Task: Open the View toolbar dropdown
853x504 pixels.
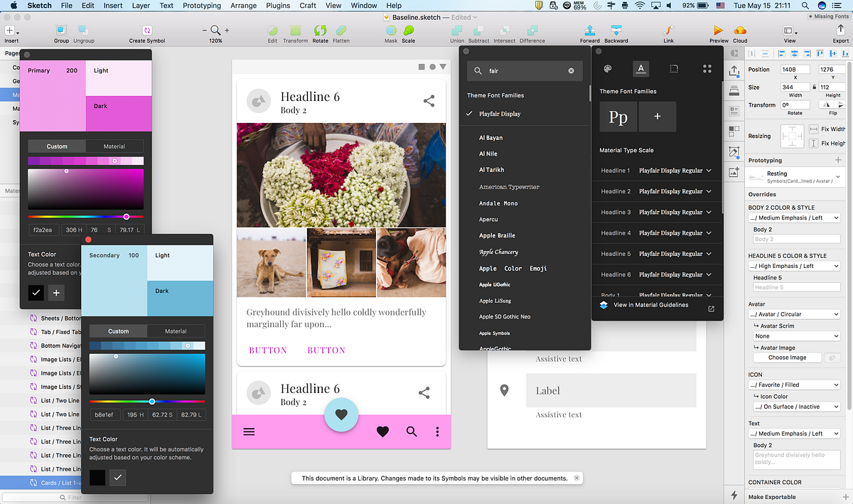Action: 789,31
